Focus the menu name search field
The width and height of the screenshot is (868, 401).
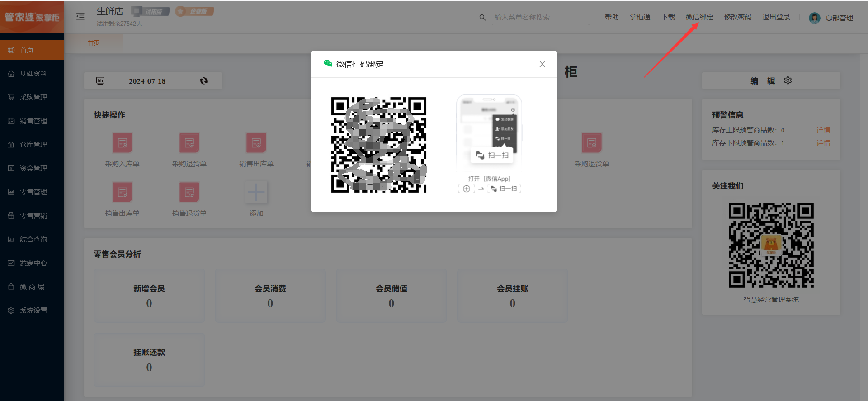click(x=540, y=17)
